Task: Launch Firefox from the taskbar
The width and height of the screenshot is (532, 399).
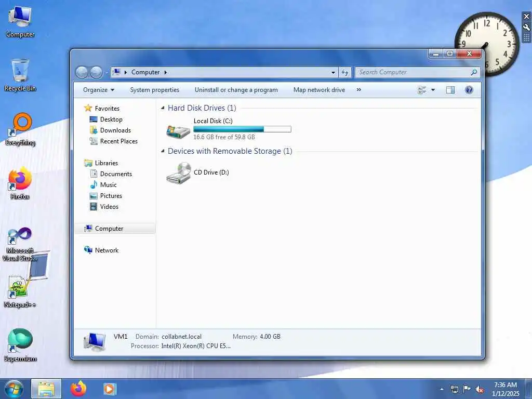Action: point(78,389)
